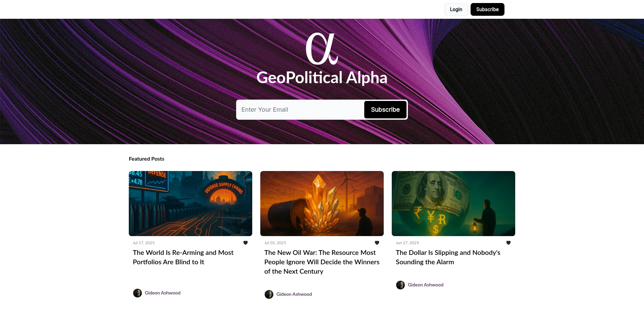The width and height of the screenshot is (644, 333).
Task: Open "The World Is Re-Arming" post title
Action: click(x=183, y=257)
